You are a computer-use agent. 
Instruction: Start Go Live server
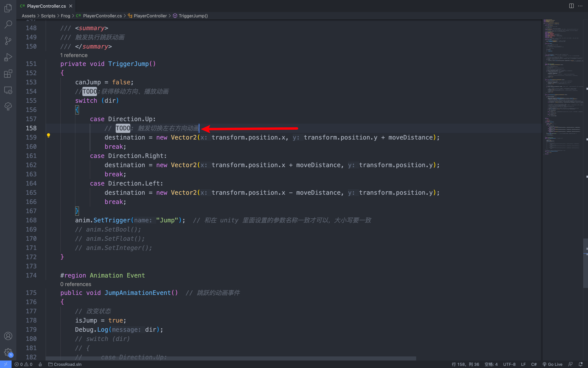(x=552, y=364)
